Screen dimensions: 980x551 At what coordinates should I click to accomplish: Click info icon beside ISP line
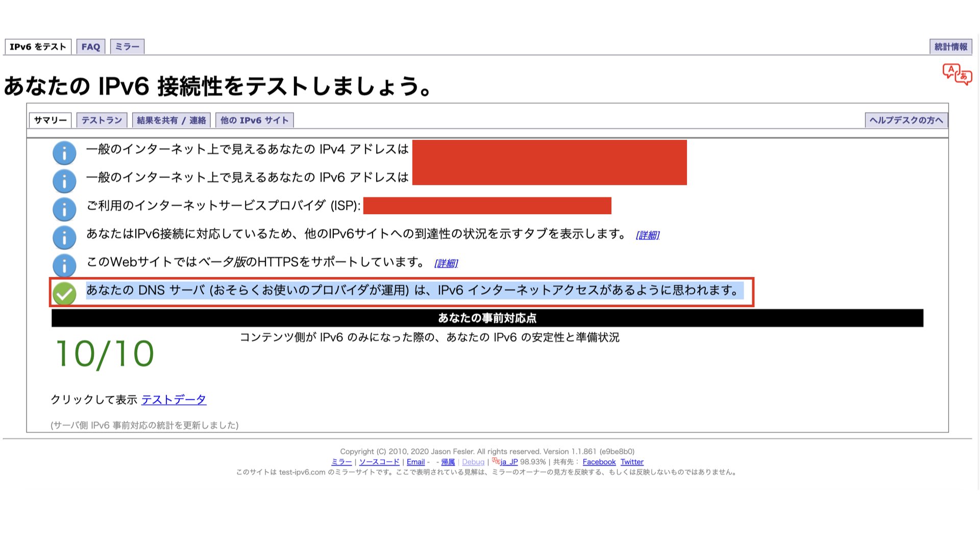pos(64,209)
